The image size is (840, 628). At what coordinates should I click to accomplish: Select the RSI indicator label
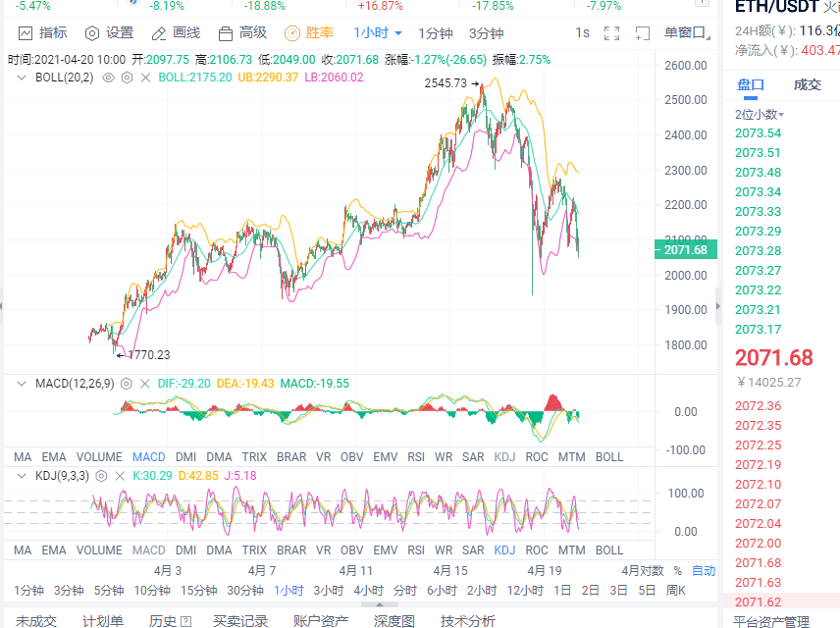click(x=417, y=456)
